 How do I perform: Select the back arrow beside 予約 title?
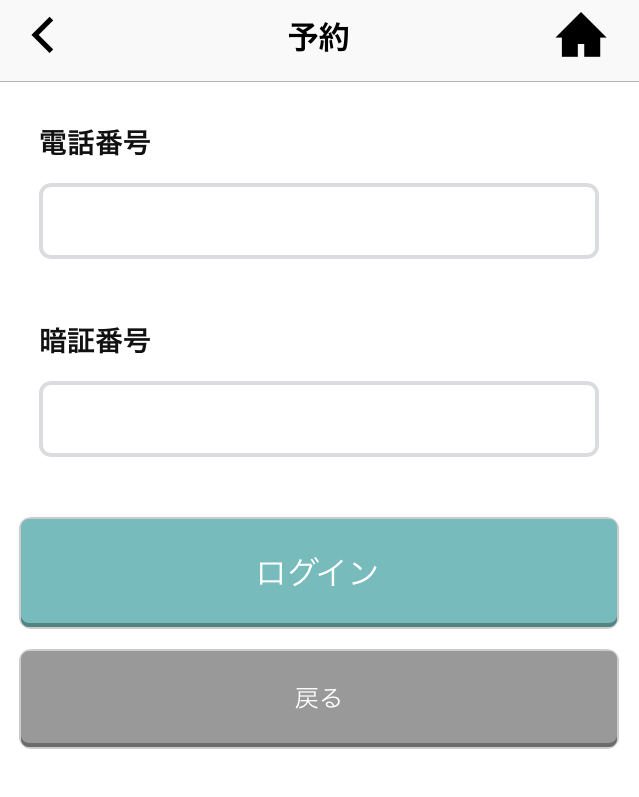click(43, 35)
